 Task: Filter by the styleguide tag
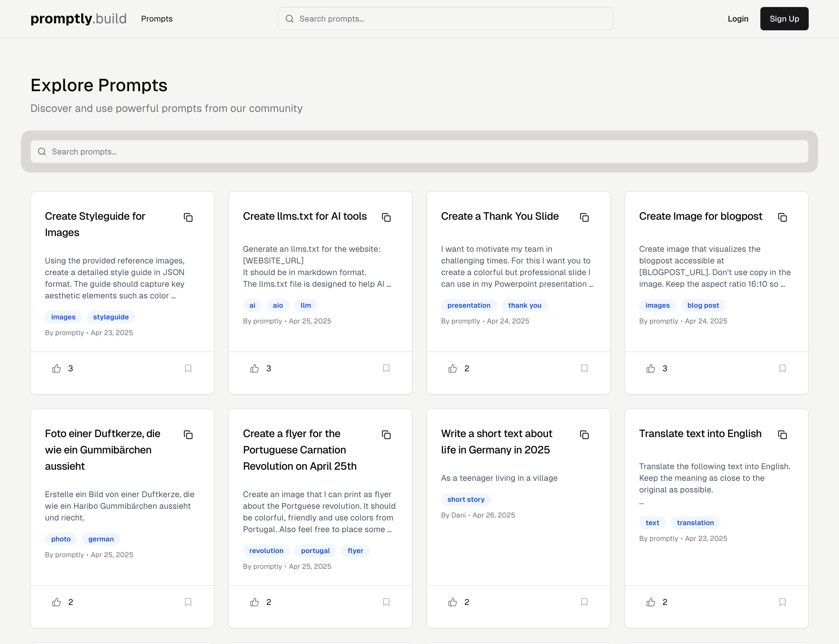[111, 317]
